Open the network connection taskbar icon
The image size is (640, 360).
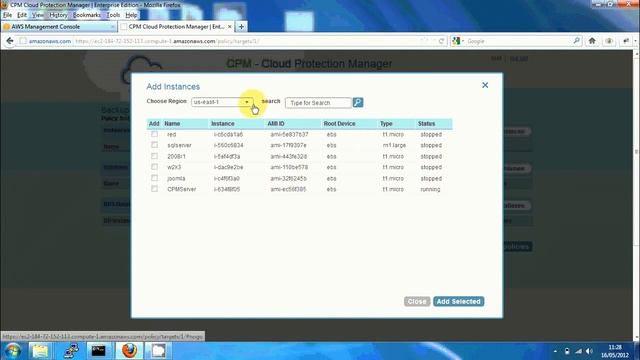pyautogui.click(x=71, y=351)
